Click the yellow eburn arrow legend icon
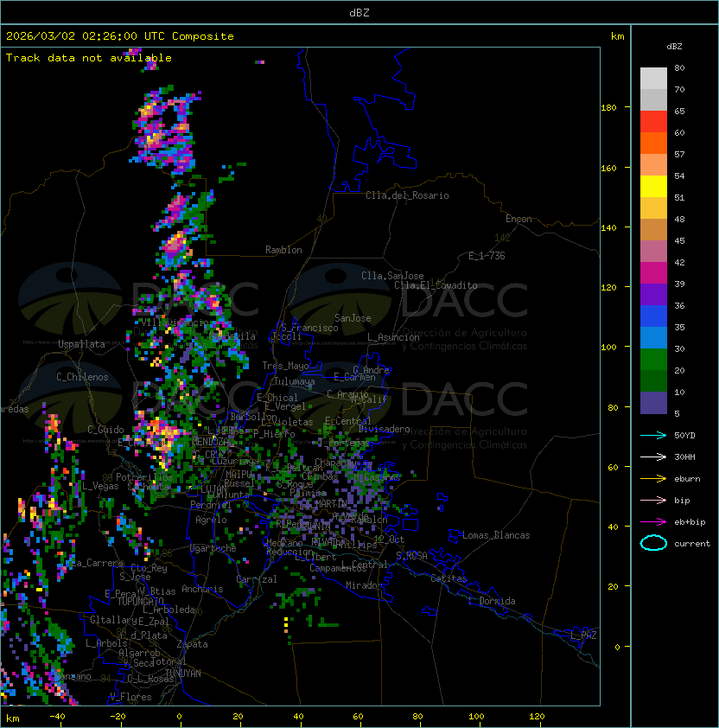Image resolution: width=719 pixels, height=728 pixels. tap(653, 479)
